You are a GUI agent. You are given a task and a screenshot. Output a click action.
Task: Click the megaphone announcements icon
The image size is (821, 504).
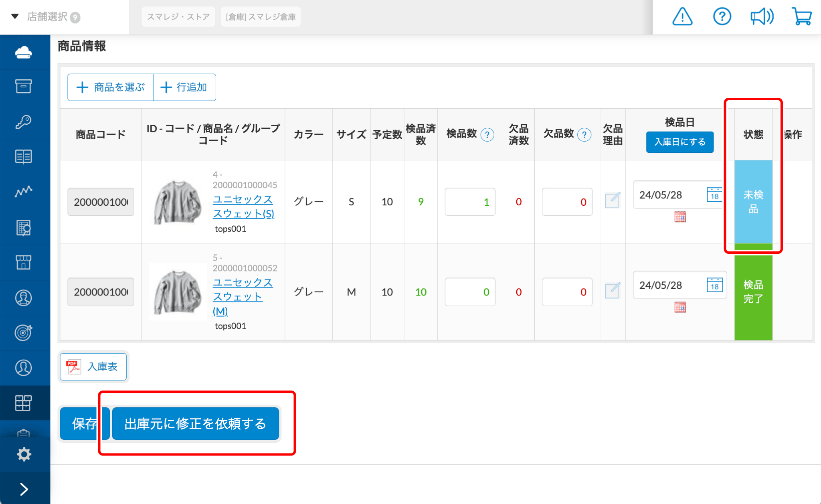(x=762, y=17)
